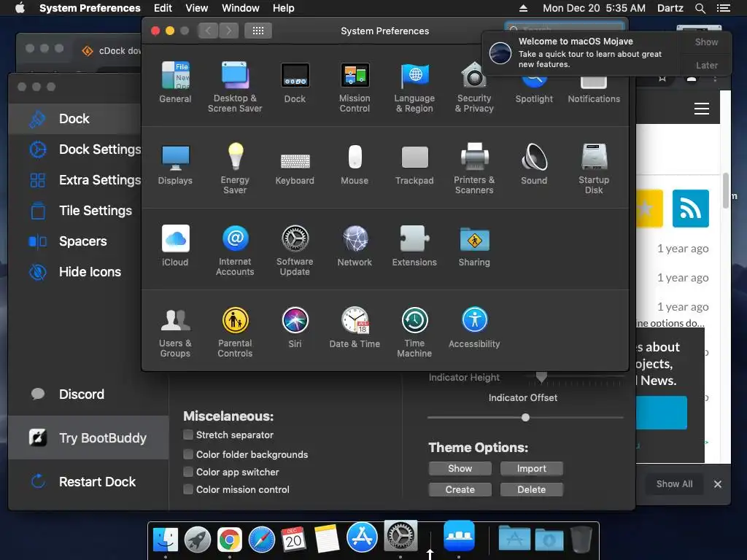Open Parental Controls preferences
The width and height of the screenshot is (747, 560).
[x=235, y=332]
